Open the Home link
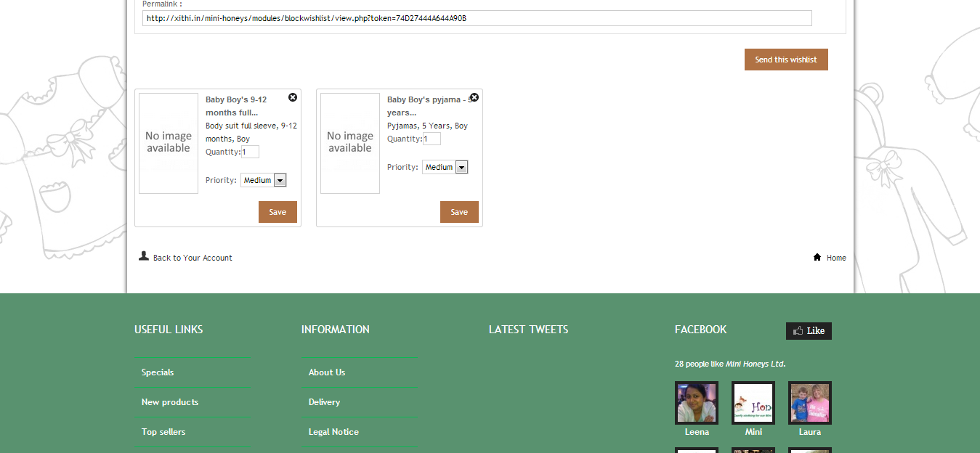The image size is (980, 453). pos(836,258)
